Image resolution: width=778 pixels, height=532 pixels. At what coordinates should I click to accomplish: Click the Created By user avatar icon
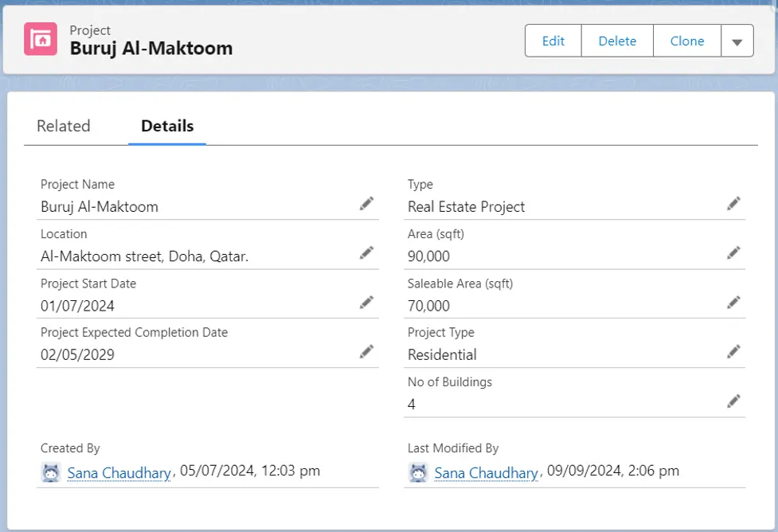point(51,472)
